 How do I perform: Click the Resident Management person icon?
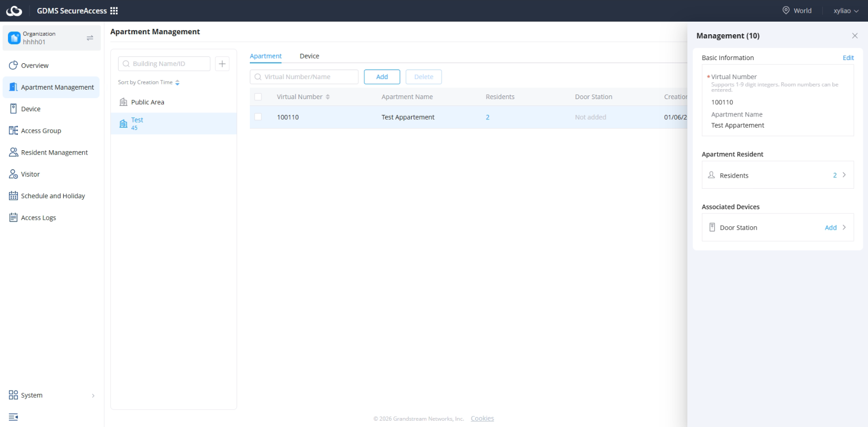pyautogui.click(x=13, y=152)
